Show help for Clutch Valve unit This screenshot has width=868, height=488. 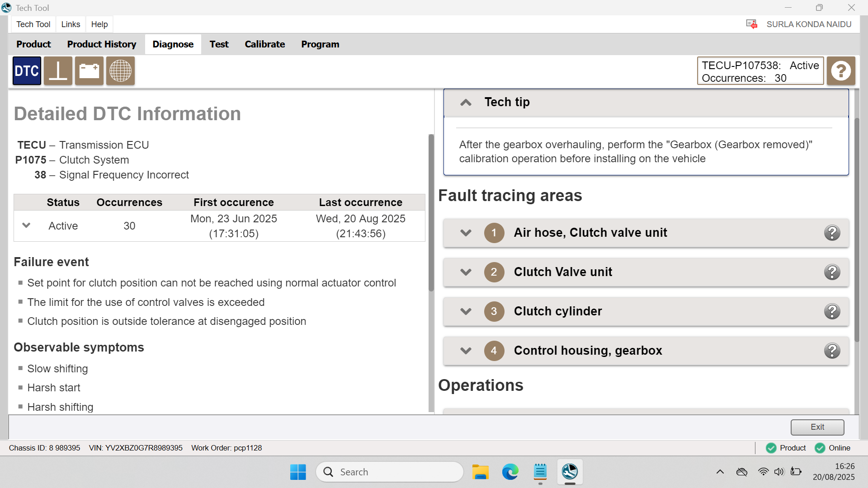(x=832, y=272)
